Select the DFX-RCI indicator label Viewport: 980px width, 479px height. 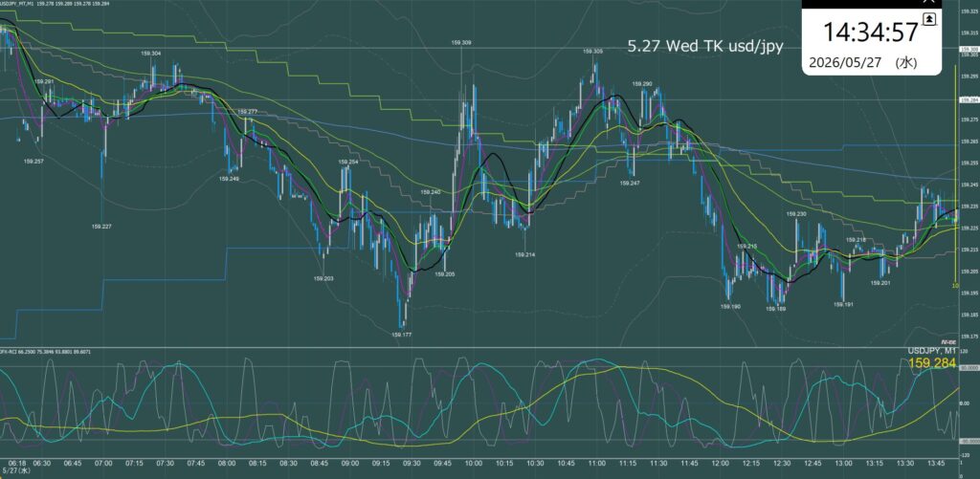click(10, 352)
